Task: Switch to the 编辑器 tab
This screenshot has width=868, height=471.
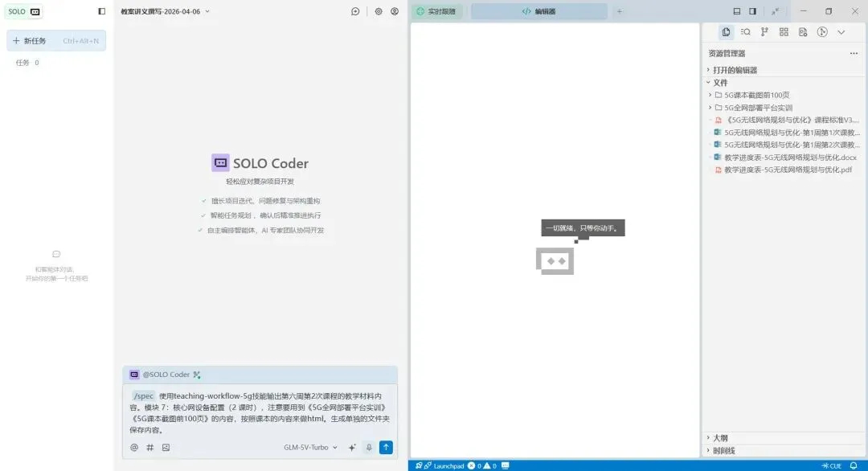Action: [538, 11]
